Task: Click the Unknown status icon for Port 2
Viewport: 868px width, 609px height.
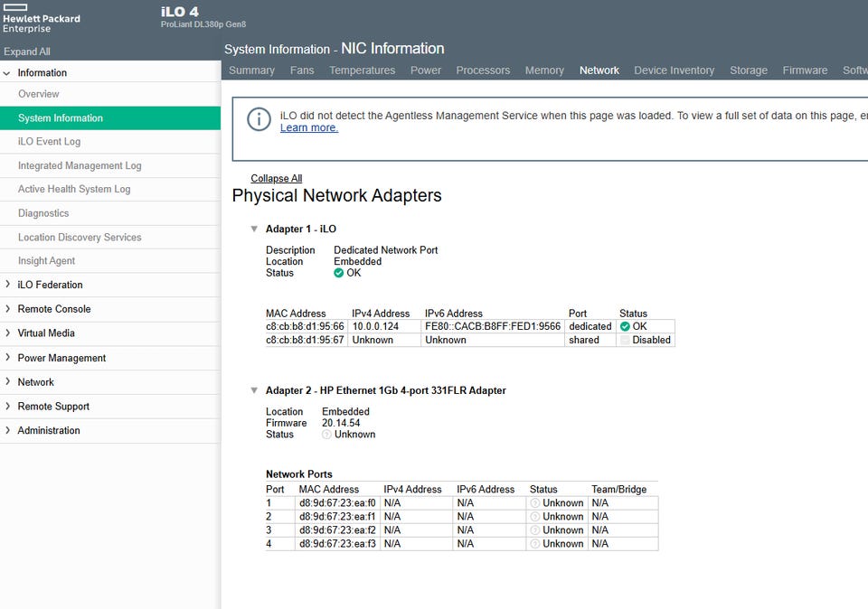Action: 534,517
